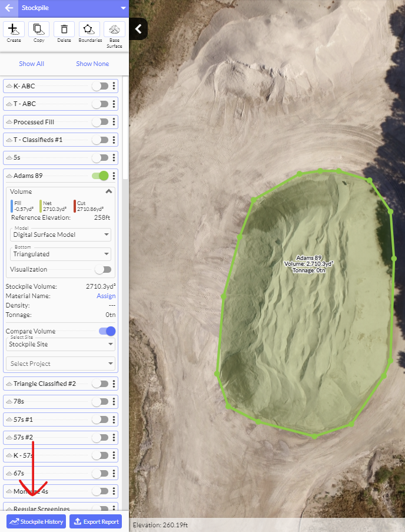405x532 pixels.
Task: Open the Boundaries tool
Action: [90, 32]
